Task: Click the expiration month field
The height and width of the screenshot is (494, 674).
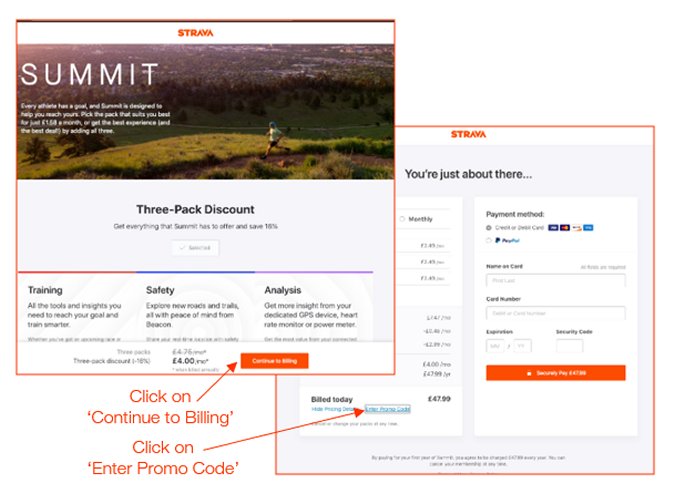Action: [x=495, y=346]
